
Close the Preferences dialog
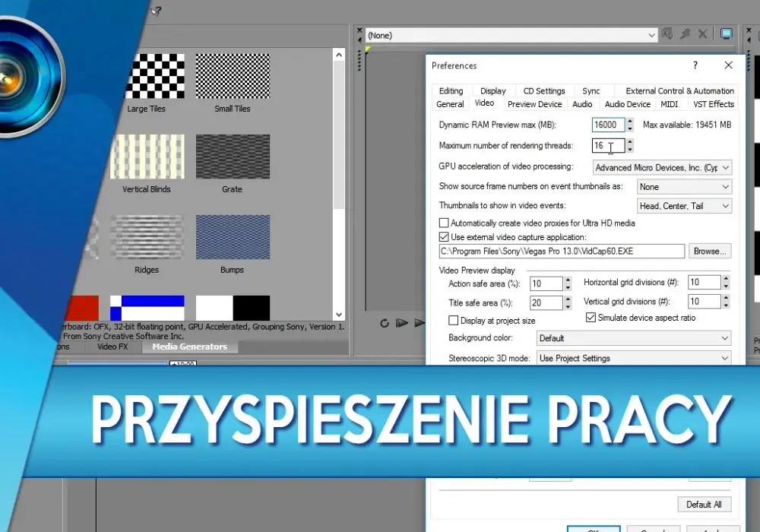click(728, 65)
